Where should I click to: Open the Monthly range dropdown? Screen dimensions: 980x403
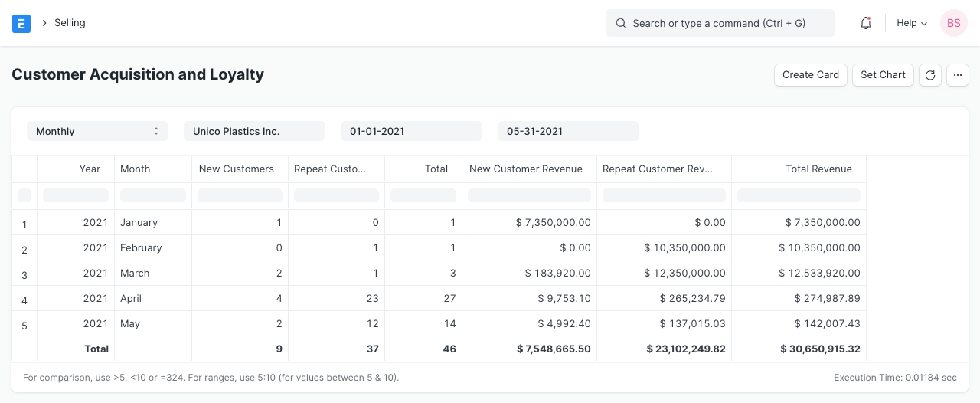tap(97, 131)
